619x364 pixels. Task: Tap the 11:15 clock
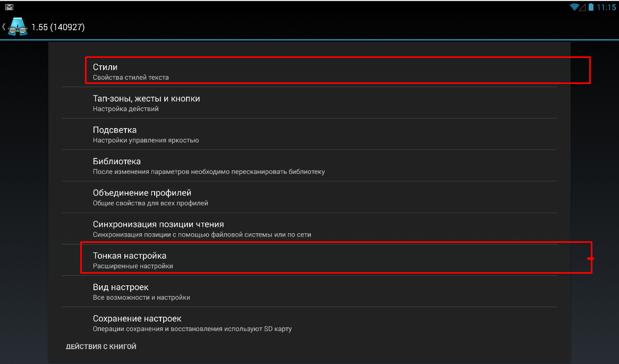[606, 7]
